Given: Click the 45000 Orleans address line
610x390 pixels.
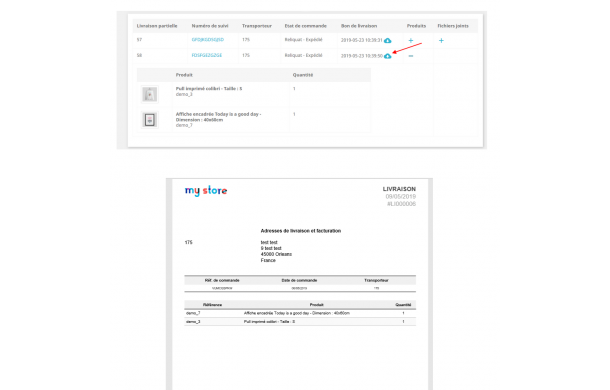Looking at the screenshot, I should 276,254.
